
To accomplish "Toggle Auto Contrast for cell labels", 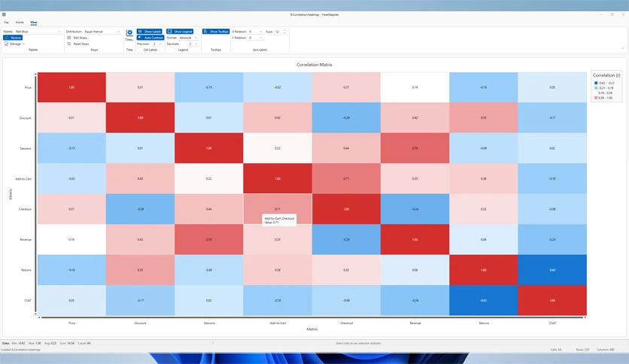I will click(x=150, y=38).
